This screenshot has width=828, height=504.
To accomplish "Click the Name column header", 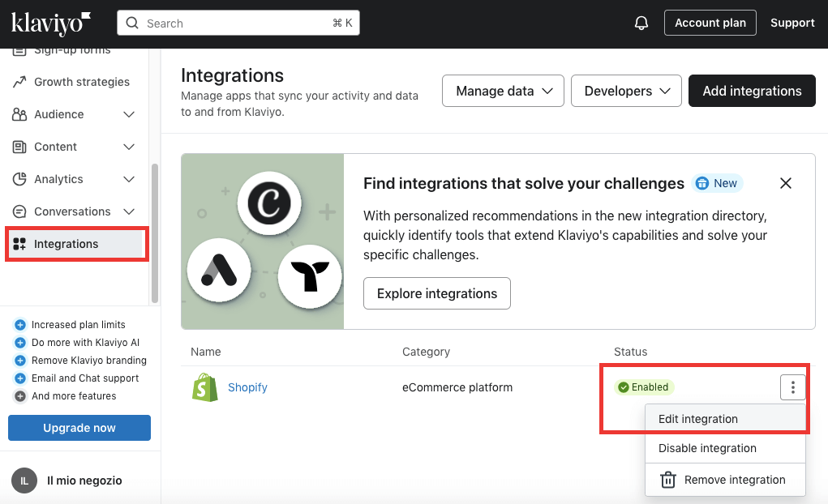I will click(x=206, y=352).
